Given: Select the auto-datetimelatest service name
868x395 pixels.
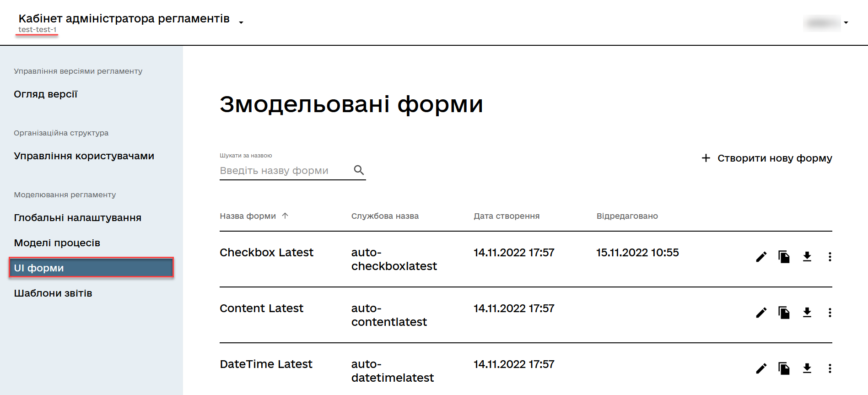Looking at the screenshot, I should click(x=392, y=371).
